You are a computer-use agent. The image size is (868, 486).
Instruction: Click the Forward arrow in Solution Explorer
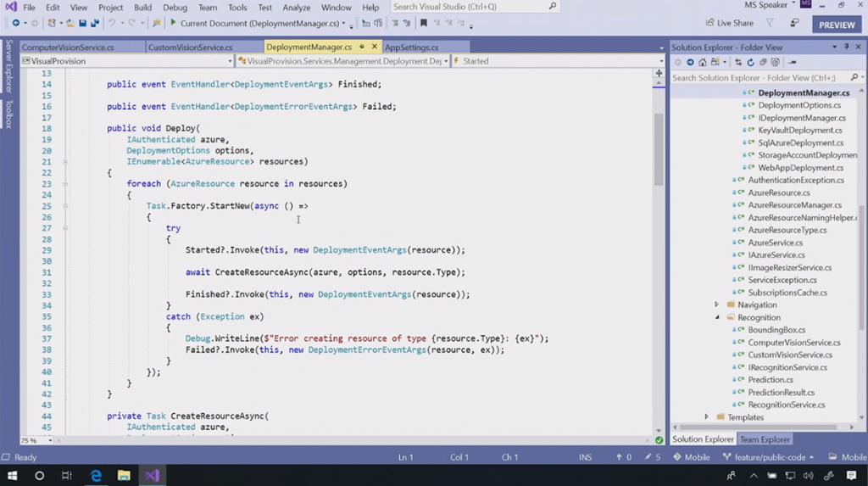(690, 62)
